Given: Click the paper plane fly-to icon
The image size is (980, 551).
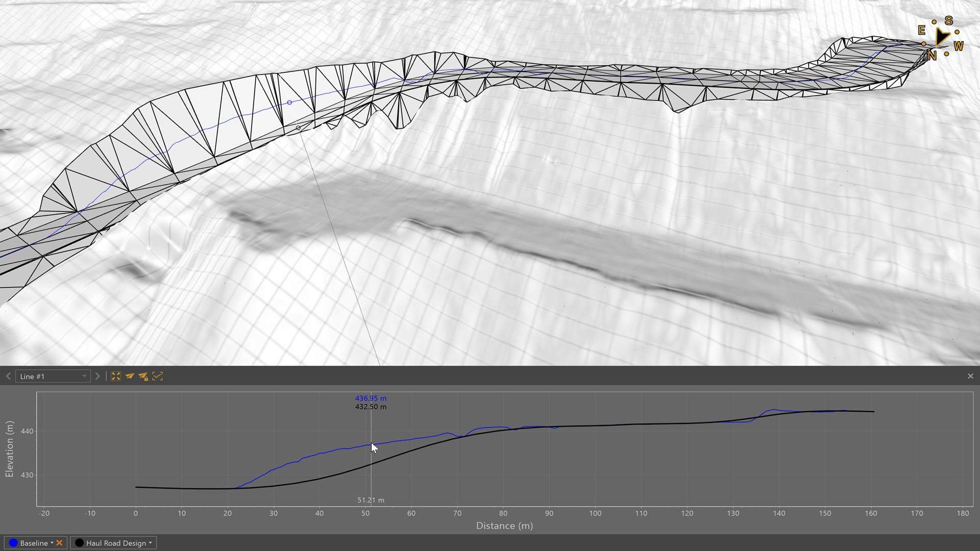Looking at the screenshot, I should click(x=130, y=376).
